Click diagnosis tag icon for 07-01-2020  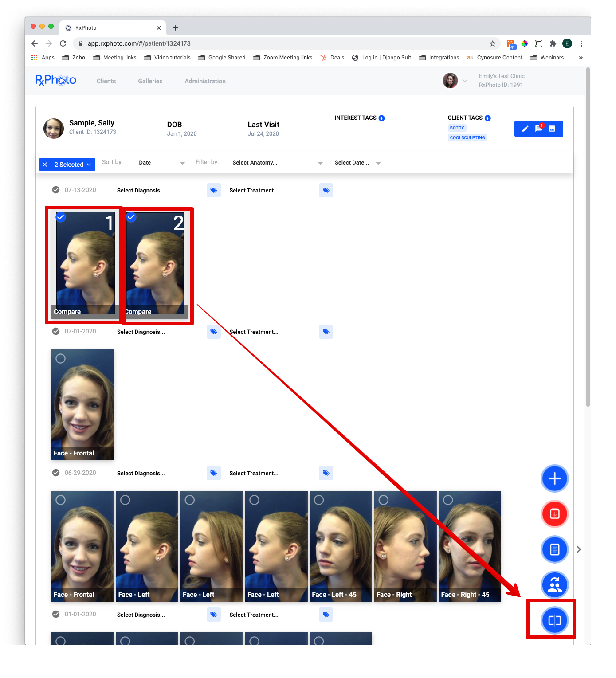pyautogui.click(x=214, y=332)
